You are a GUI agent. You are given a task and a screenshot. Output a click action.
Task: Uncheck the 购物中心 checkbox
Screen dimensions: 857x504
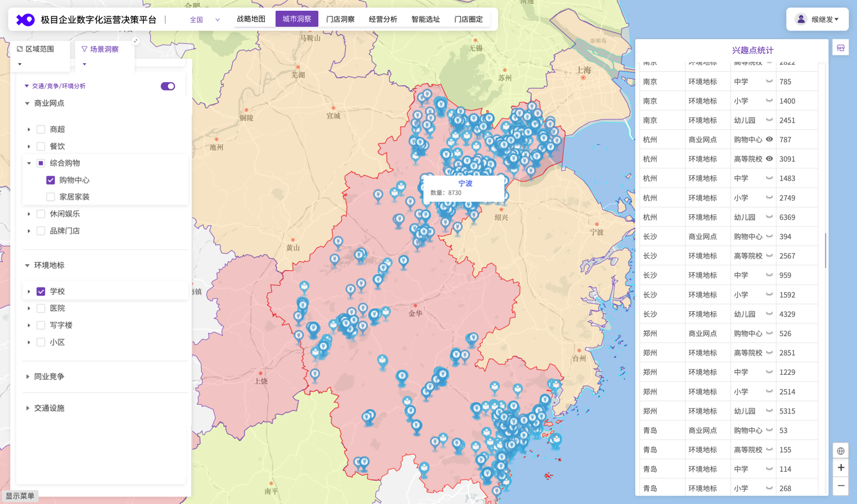coord(51,180)
